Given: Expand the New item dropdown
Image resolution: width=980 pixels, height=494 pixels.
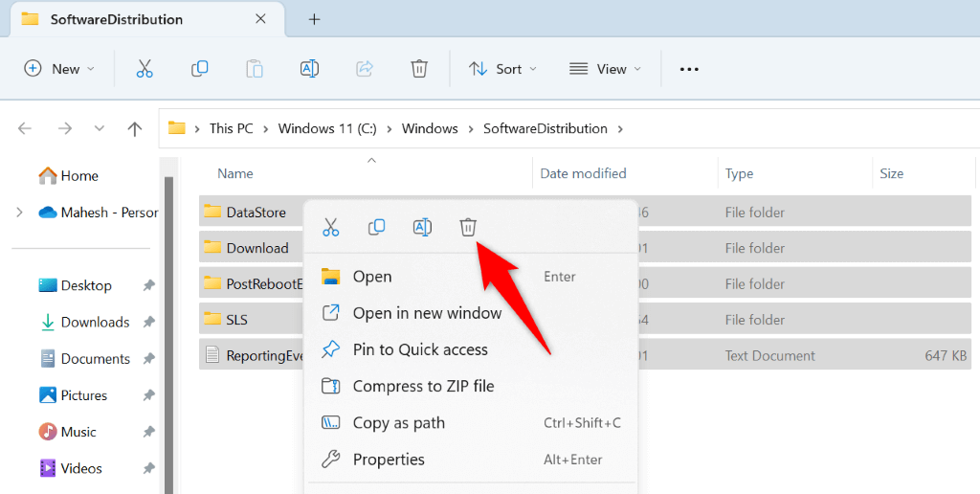Looking at the screenshot, I should click(x=59, y=69).
